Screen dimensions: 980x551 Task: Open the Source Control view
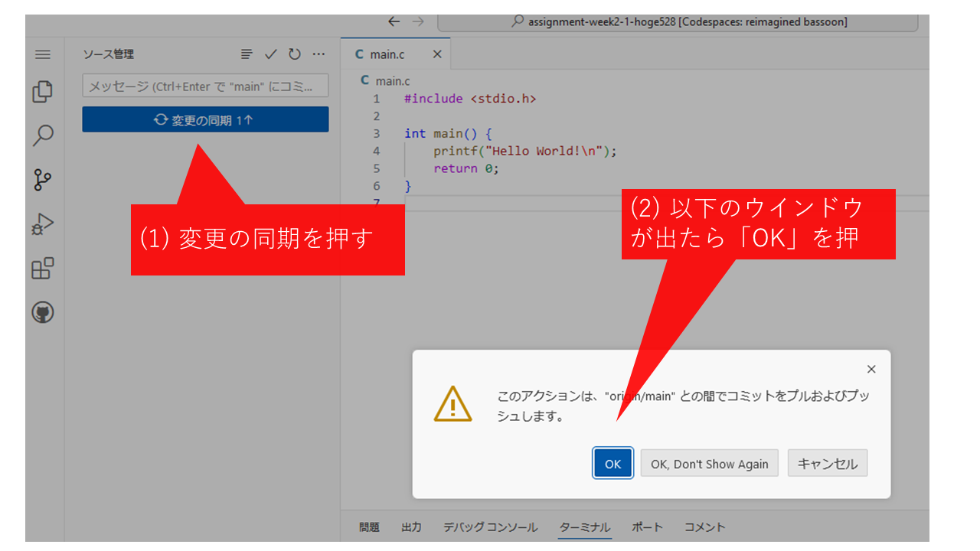[43, 181]
